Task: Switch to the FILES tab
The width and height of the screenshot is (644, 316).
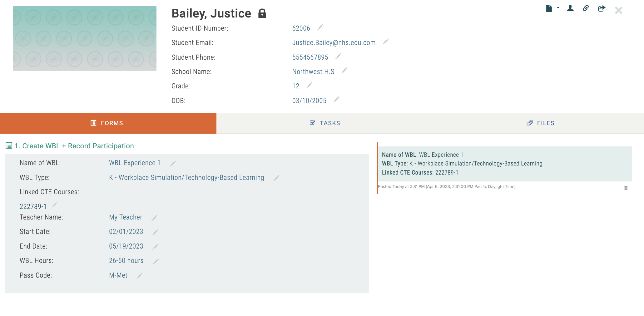Action: 540,123
